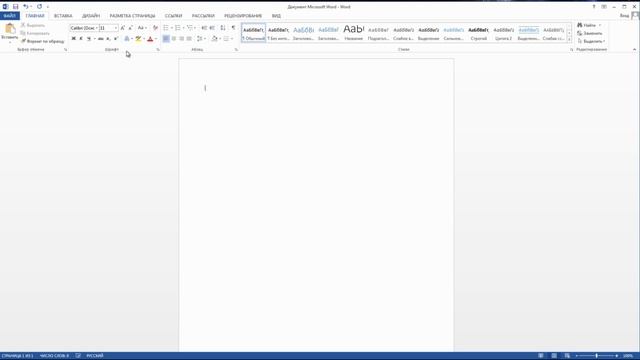The width and height of the screenshot is (640, 360).
Task: Click the increase indent icon
Action: click(x=212, y=28)
